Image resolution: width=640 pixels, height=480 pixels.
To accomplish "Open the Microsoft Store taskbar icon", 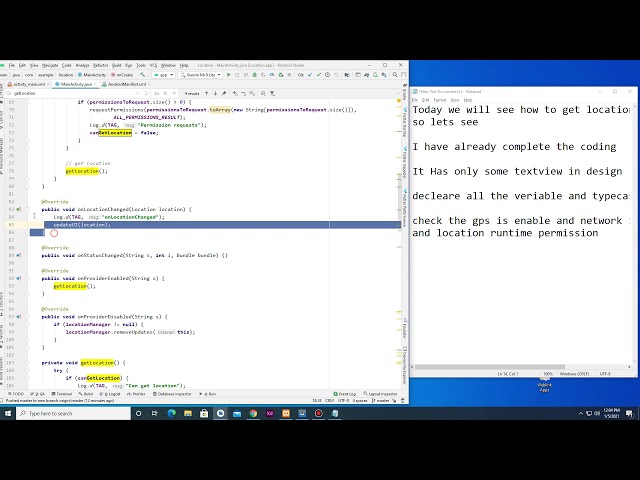I will (204, 413).
